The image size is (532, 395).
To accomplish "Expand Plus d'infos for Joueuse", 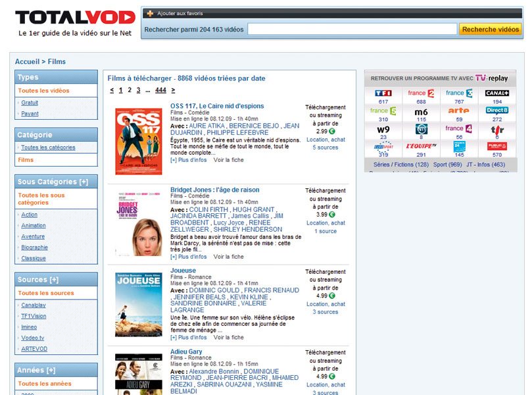I will pos(189,338).
